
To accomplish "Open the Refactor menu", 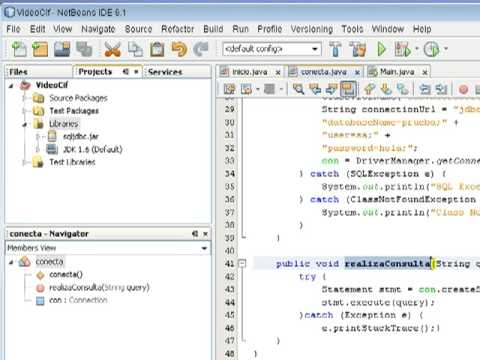I will pyautogui.click(x=177, y=29).
